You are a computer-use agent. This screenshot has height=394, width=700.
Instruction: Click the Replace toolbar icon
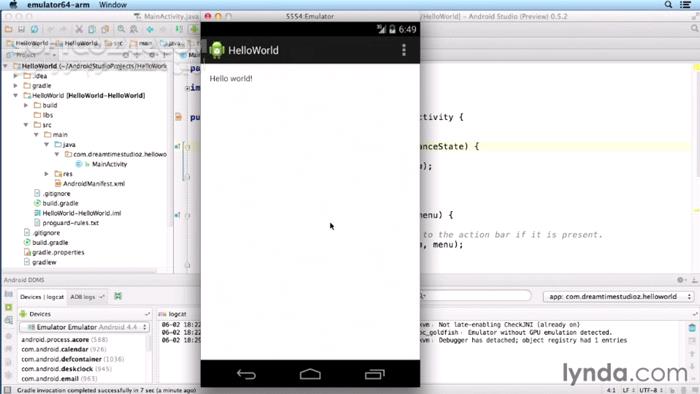coord(134,29)
